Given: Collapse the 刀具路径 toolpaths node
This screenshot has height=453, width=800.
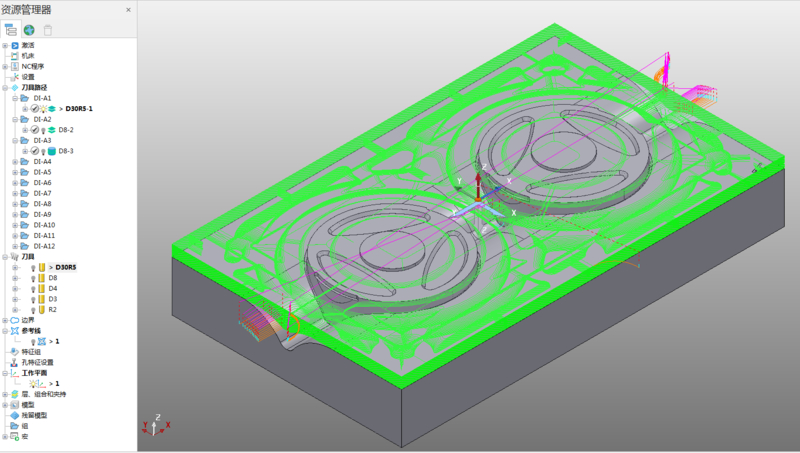Looking at the screenshot, I should 5,88.
